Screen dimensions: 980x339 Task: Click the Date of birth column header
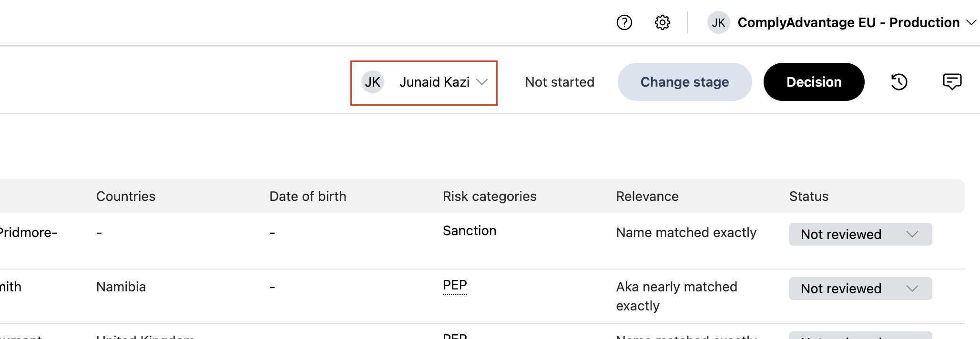[308, 196]
